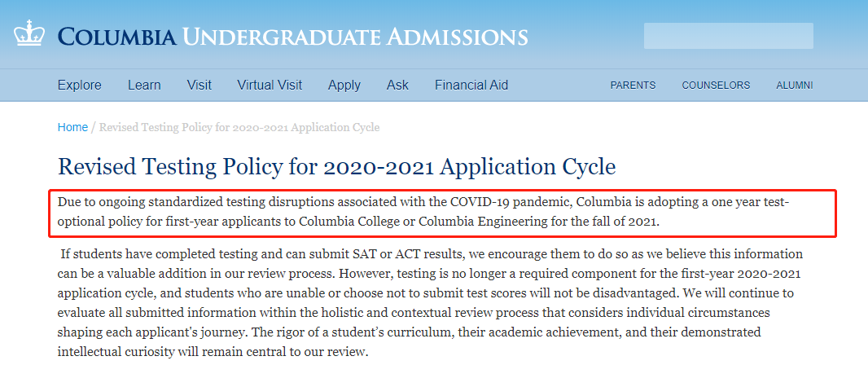Focus the search box in the header
Viewport: 868px width, 365px height.
point(729,36)
